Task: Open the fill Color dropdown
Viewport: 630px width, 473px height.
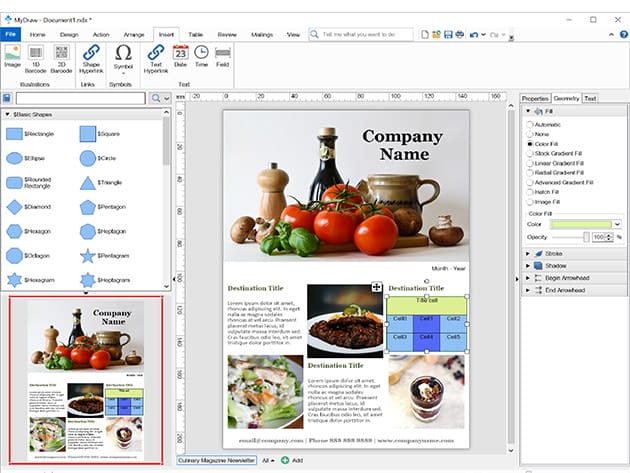Action: [617, 225]
